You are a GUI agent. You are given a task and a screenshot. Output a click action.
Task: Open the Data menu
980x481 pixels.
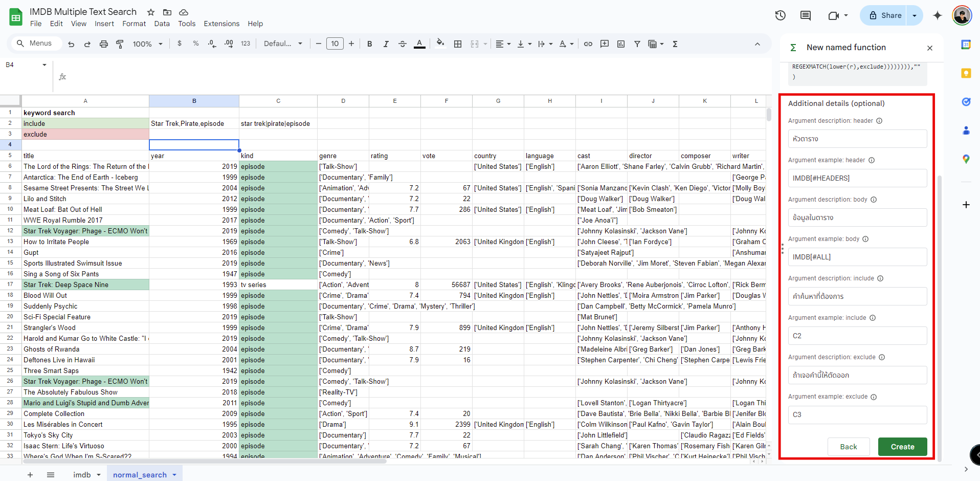[x=162, y=24]
